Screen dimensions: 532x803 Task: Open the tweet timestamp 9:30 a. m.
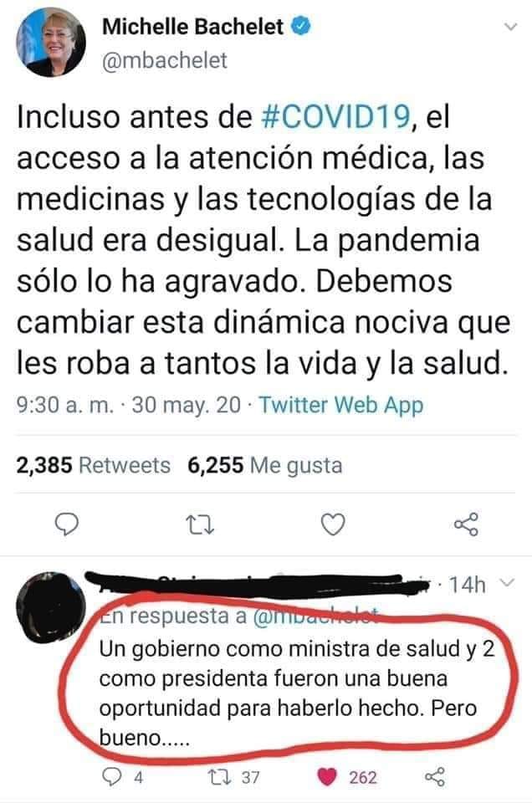tap(65, 405)
